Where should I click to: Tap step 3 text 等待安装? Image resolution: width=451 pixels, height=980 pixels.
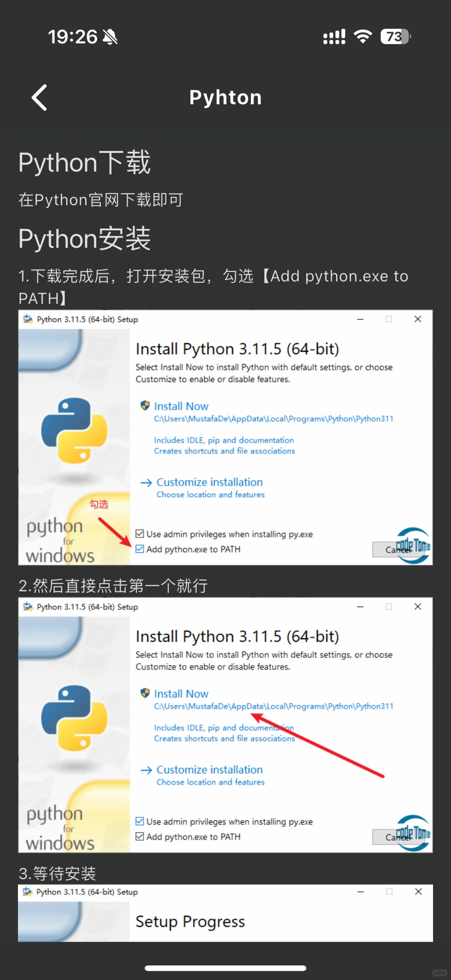[58, 873]
